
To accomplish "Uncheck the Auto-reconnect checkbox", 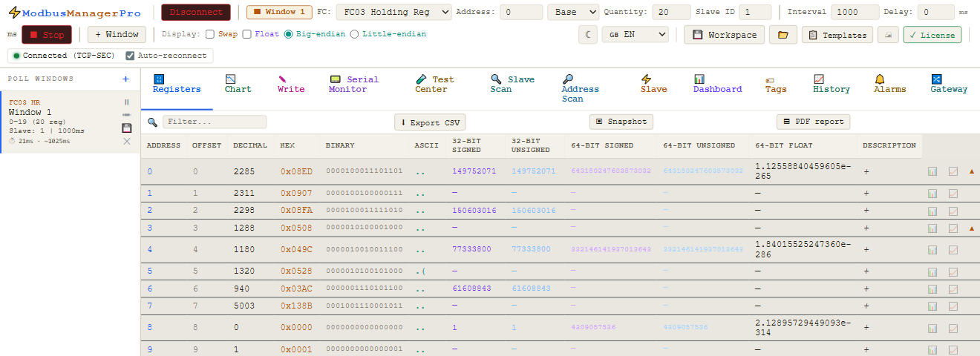I will [x=131, y=56].
